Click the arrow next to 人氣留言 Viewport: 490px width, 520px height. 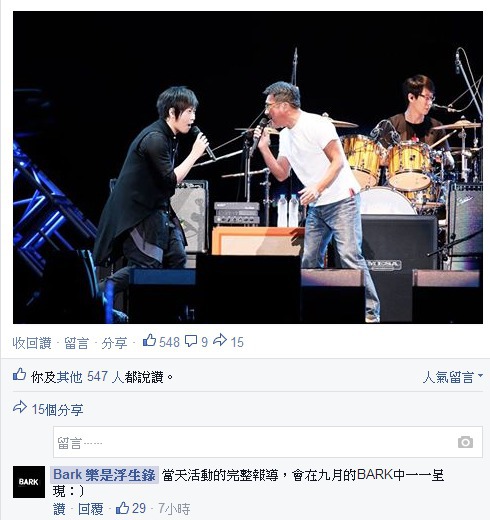[x=480, y=376]
